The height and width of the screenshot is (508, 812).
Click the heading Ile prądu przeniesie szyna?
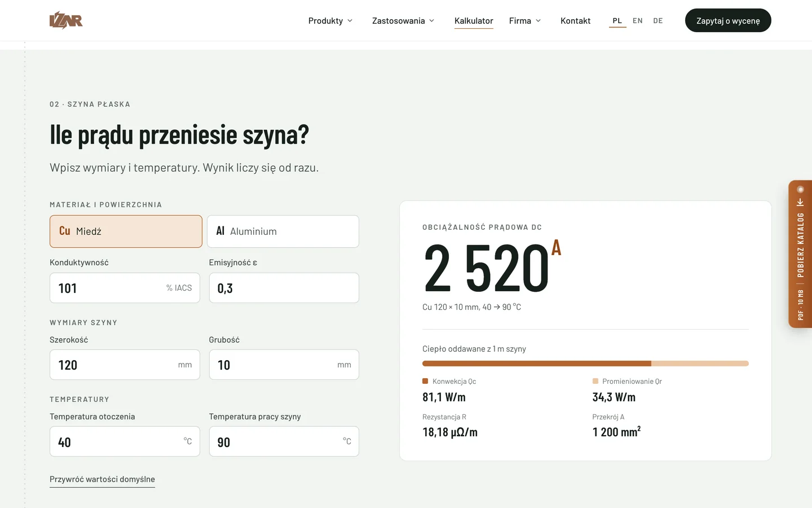pyautogui.click(x=179, y=134)
